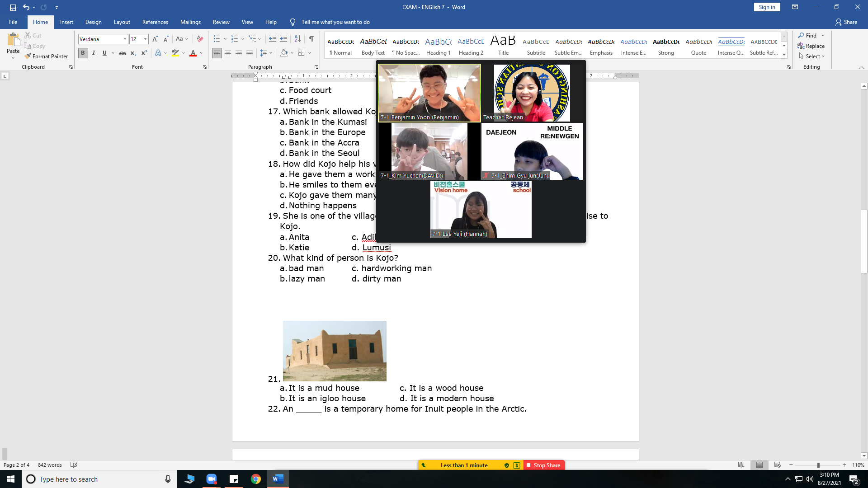
Task: Expand the numbering list dropdown
Action: (x=243, y=39)
